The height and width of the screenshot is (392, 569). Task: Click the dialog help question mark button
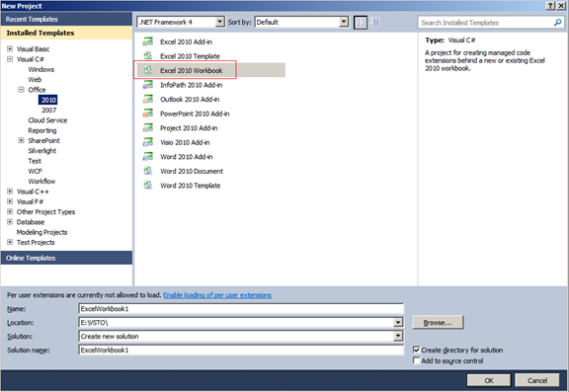point(550,6)
